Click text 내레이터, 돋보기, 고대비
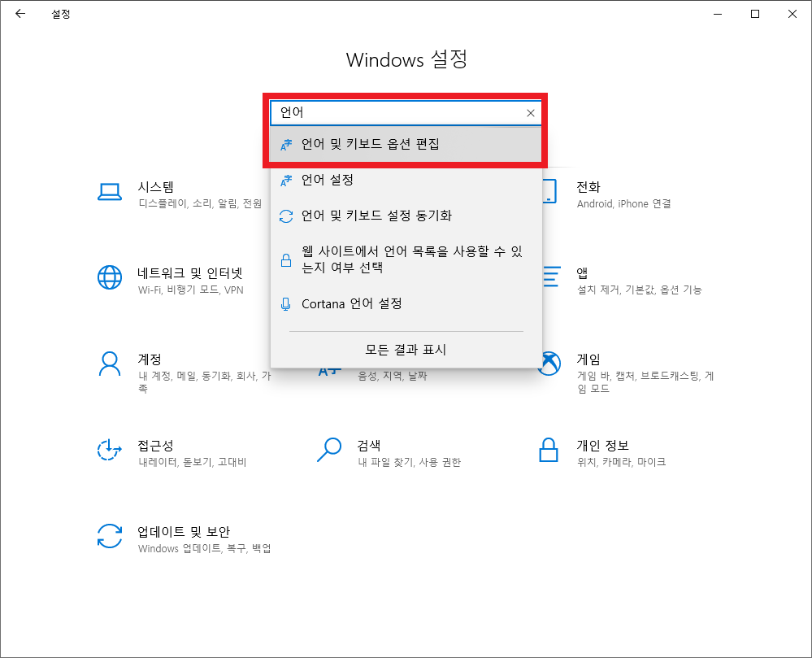The image size is (812, 658). pyautogui.click(x=193, y=462)
